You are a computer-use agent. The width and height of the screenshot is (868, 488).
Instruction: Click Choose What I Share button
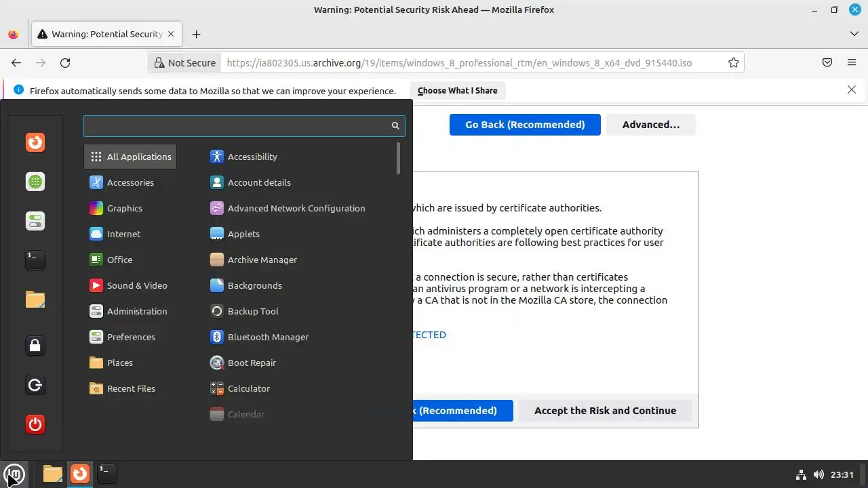[458, 90]
